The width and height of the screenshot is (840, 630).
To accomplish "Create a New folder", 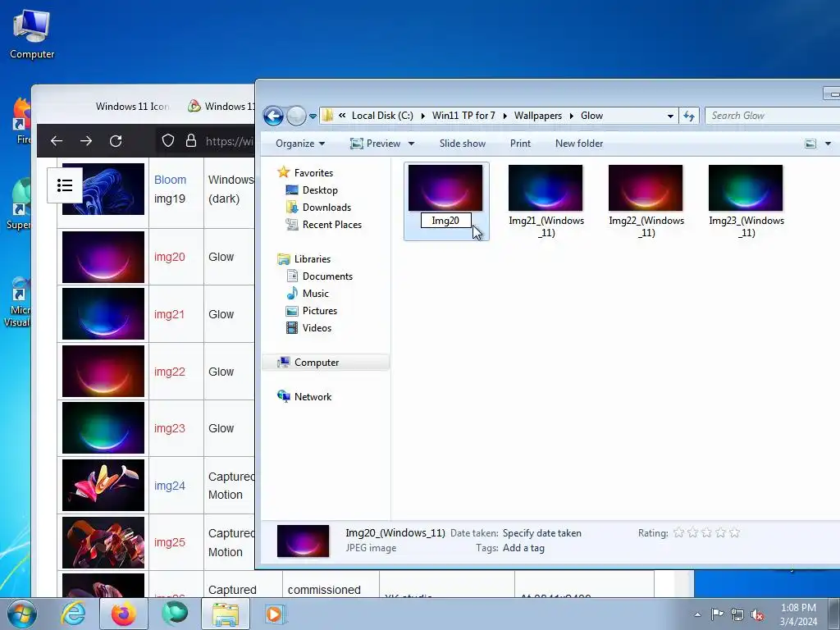I will click(579, 144).
